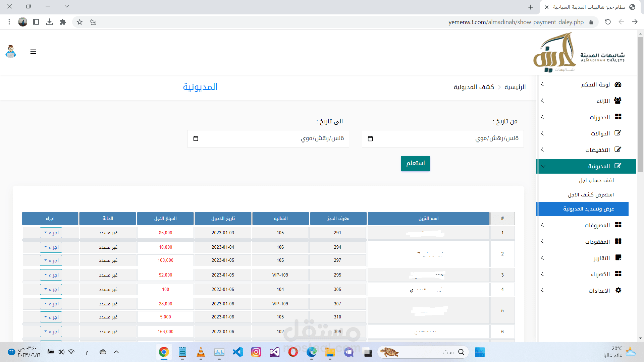This screenshot has height=362, width=644.
Task: Open 'اجراء' dropdown for booking 291
Action: (51, 233)
